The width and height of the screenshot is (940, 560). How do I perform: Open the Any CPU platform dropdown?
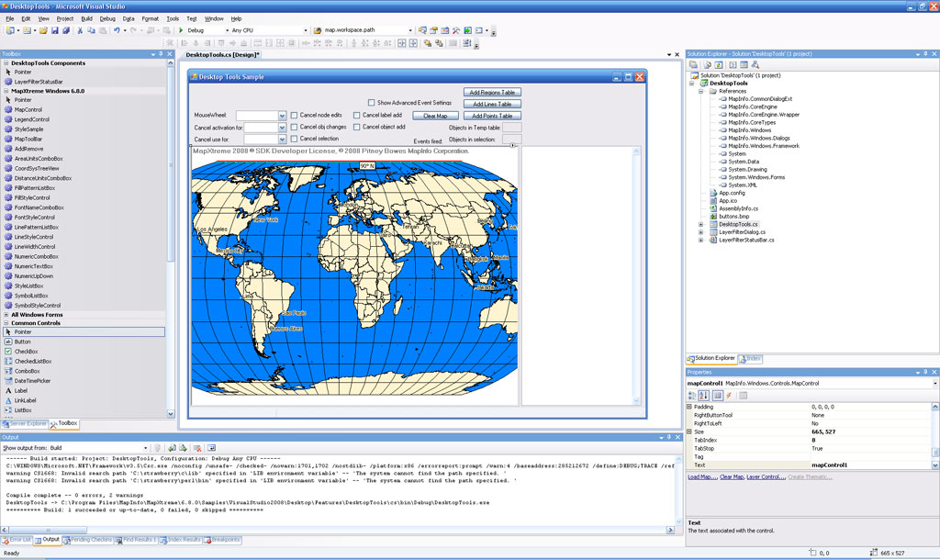[x=305, y=30]
